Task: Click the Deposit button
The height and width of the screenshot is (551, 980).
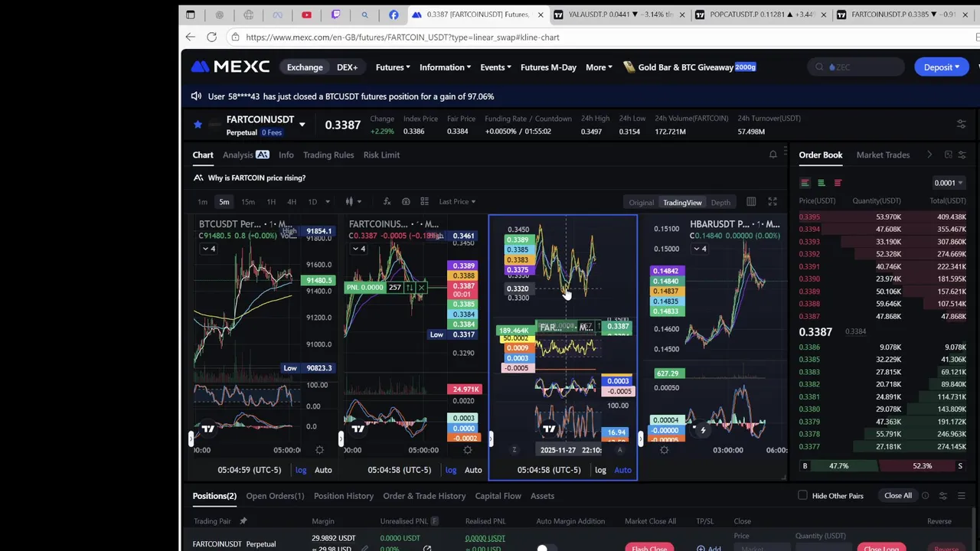Action: click(941, 67)
